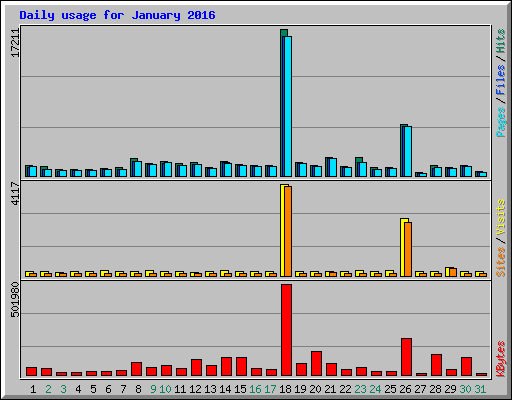Screen dimensions: 512x400
Task: Click day label 29 on x-axis
Action: click(x=450, y=389)
